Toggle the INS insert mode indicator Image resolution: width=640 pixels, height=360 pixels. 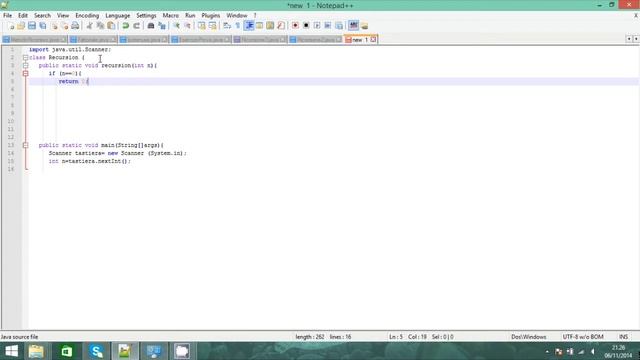(623, 337)
